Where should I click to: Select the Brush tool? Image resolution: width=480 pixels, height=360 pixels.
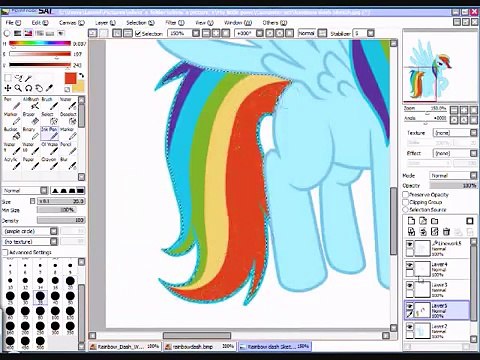coord(49,104)
